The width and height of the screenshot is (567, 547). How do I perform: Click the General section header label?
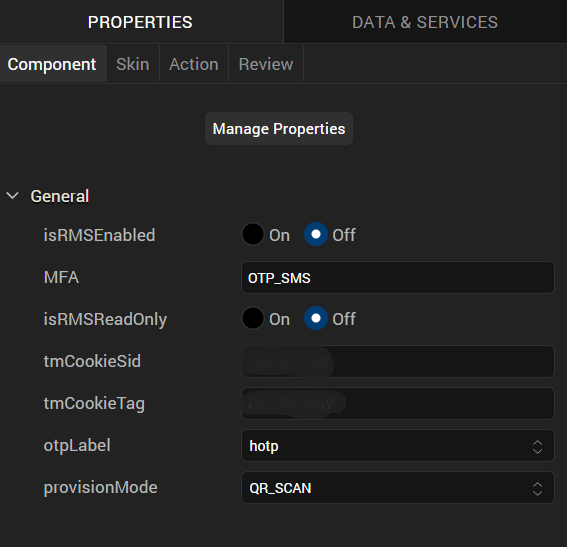60,196
